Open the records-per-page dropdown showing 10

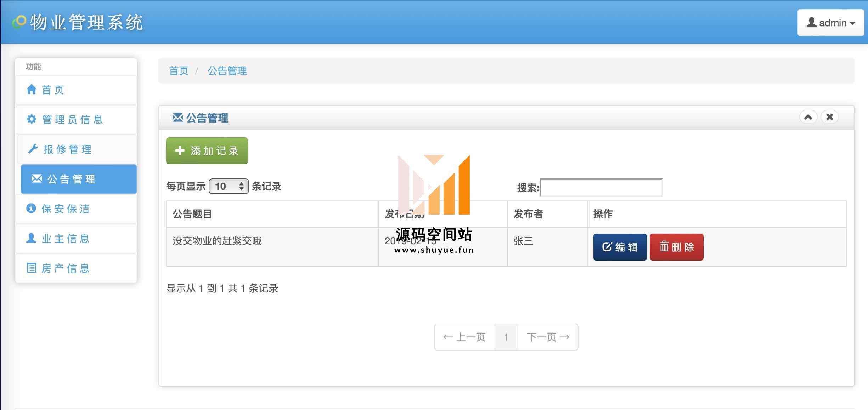click(229, 186)
